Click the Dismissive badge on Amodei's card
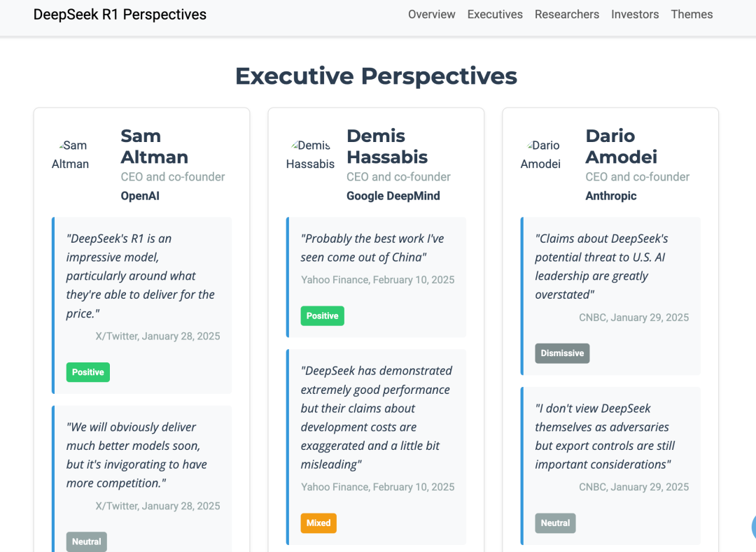 point(562,353)
